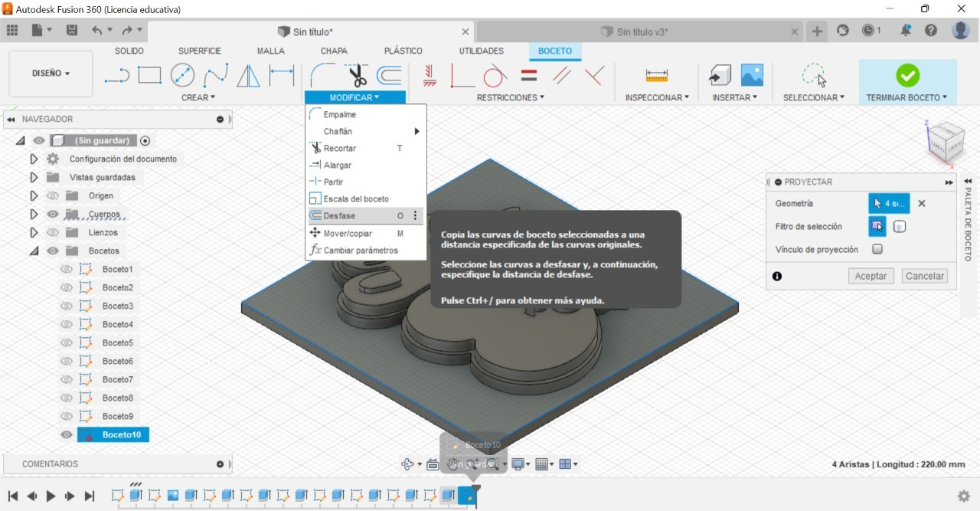
Task: Click the Redo arrow
Action: (x=127, y=31)
